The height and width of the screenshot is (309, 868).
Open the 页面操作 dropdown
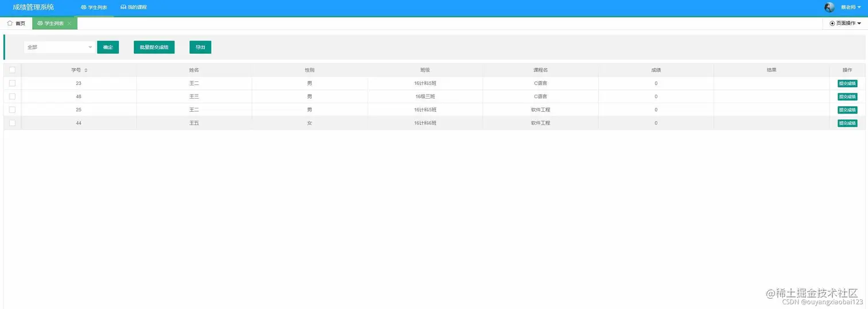click(x=846, y=24)
